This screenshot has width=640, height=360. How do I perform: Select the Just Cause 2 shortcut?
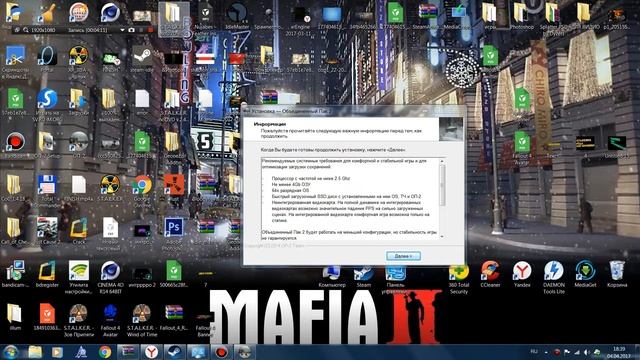[x=47, y=231]
